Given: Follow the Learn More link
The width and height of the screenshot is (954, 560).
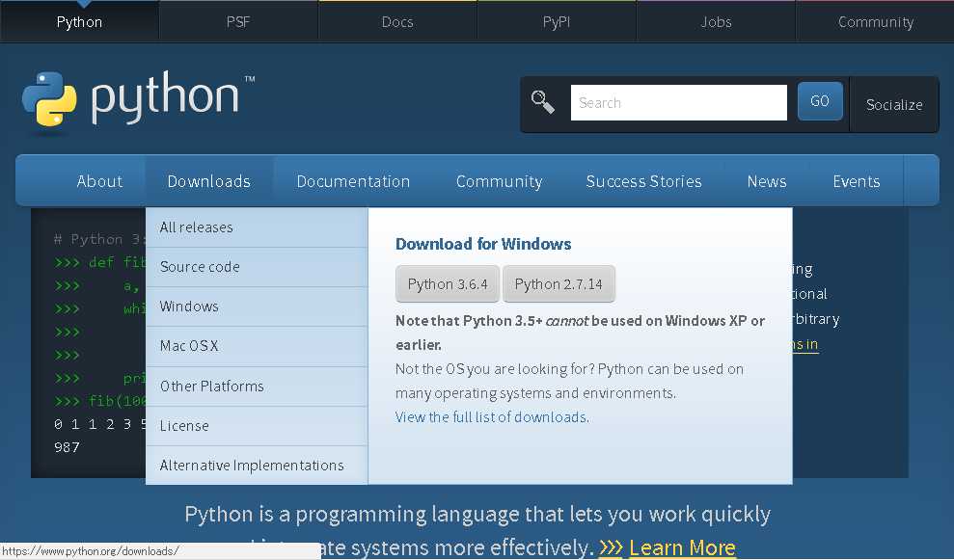Looking at the screenshot, I should click(x=682, y=547).
